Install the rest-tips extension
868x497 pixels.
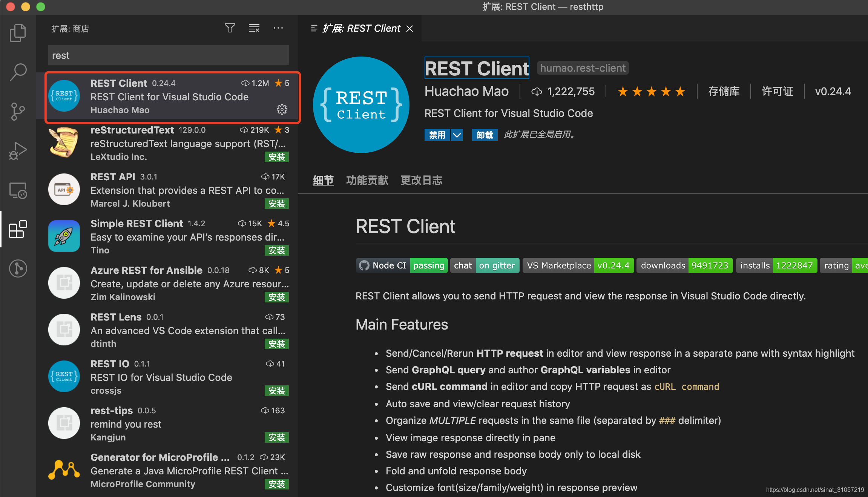277,437
